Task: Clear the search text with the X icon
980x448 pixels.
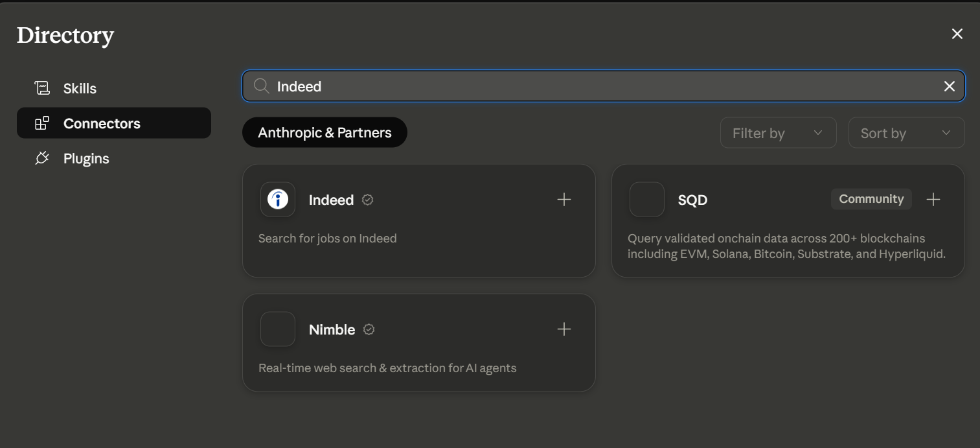Action: coord(950,86)
